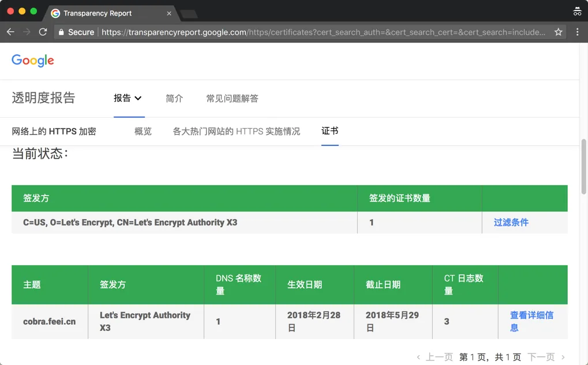Open the Chrome three-dot menu
Image resolution: width=588 pixels, height=365 pixels.
[x=577, y=32]
